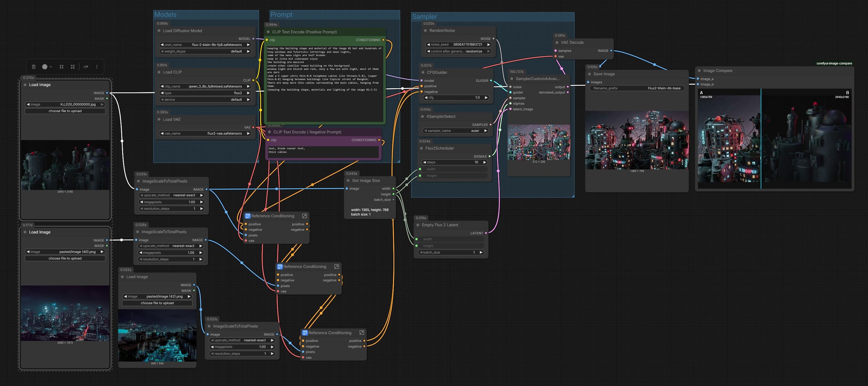Click expand icon on second Reference Conditioning node
This screenshot has height=386, width=868.
pyautogui.click(x=336, y=267)
